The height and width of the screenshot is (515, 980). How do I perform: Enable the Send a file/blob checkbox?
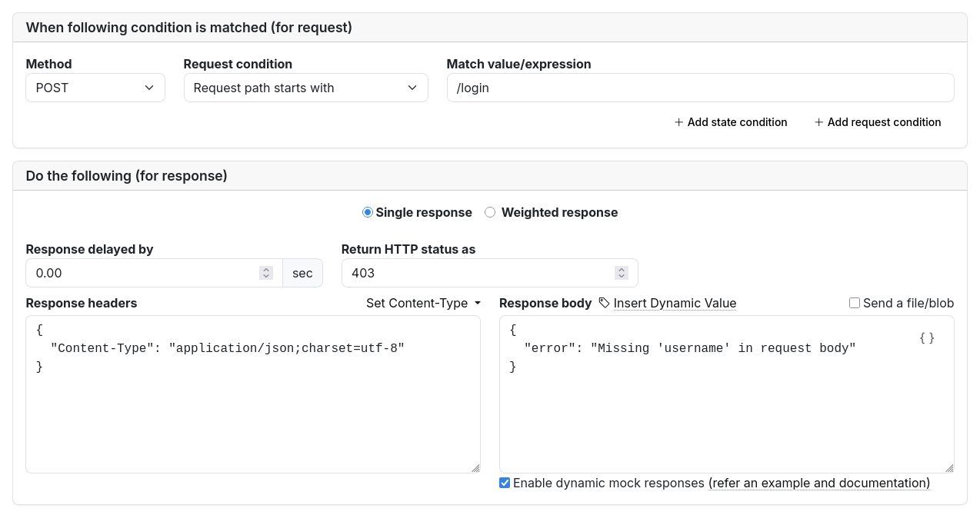855,303
